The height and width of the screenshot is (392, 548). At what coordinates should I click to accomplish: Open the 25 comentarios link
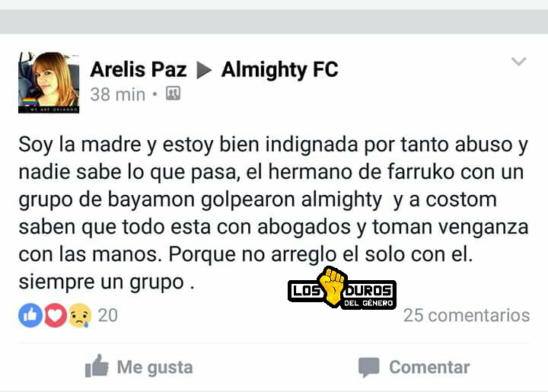click(x=467, y=315)
